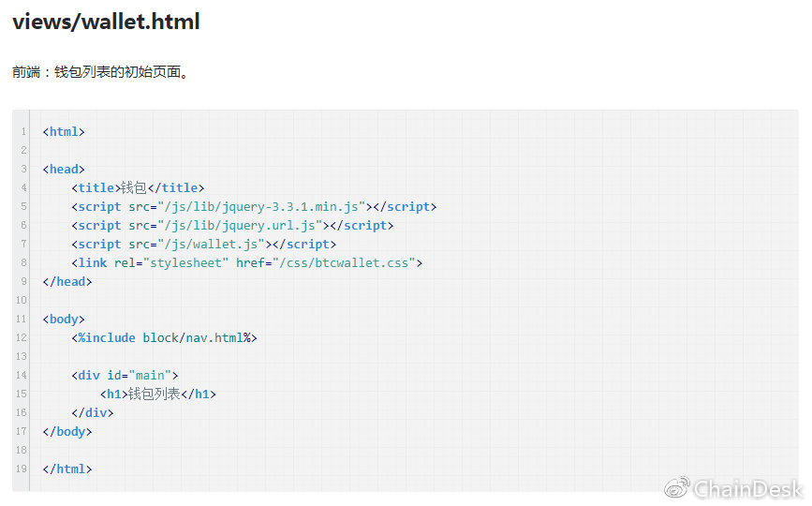
Task: Click the opening head tag
Action: (64, 170)
